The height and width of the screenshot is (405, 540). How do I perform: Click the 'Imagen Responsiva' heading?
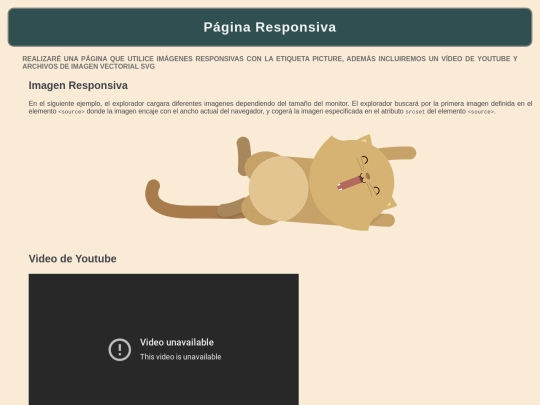(x=78, y=85)
